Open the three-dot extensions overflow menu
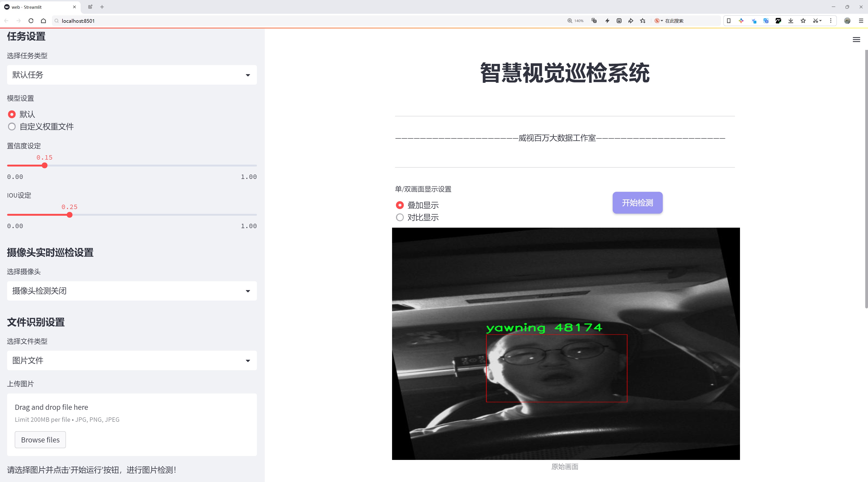The image size is (868, 482). point(831,20)
